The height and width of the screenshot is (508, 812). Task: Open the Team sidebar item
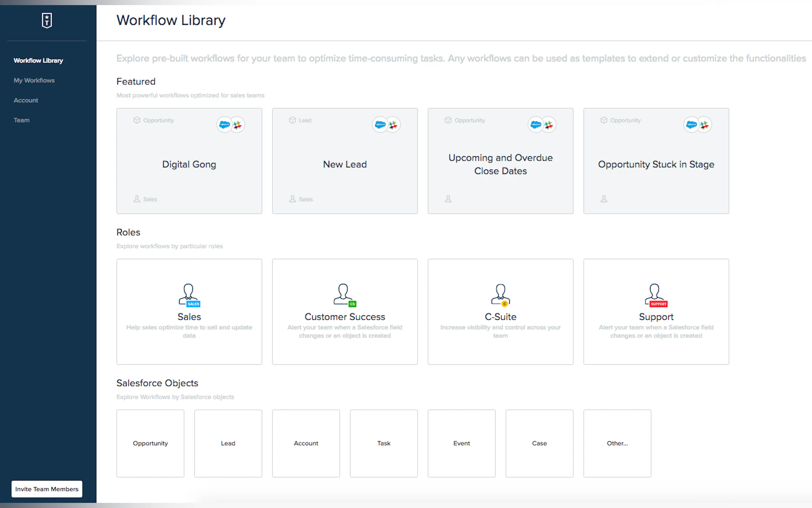point(21,120)
